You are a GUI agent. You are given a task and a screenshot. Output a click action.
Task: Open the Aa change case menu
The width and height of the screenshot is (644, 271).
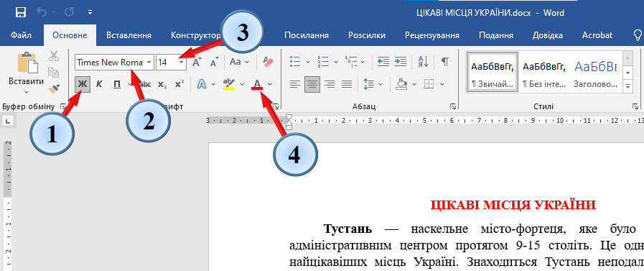click(x=239, y=62)
